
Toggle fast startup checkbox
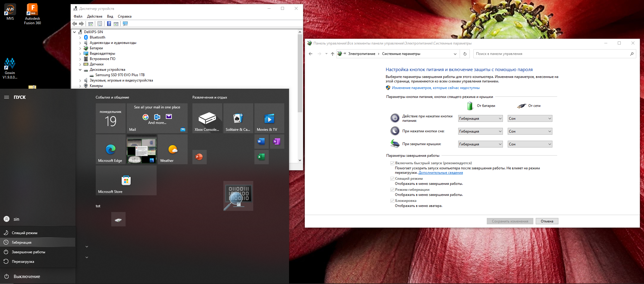click(x=392, y=163)
